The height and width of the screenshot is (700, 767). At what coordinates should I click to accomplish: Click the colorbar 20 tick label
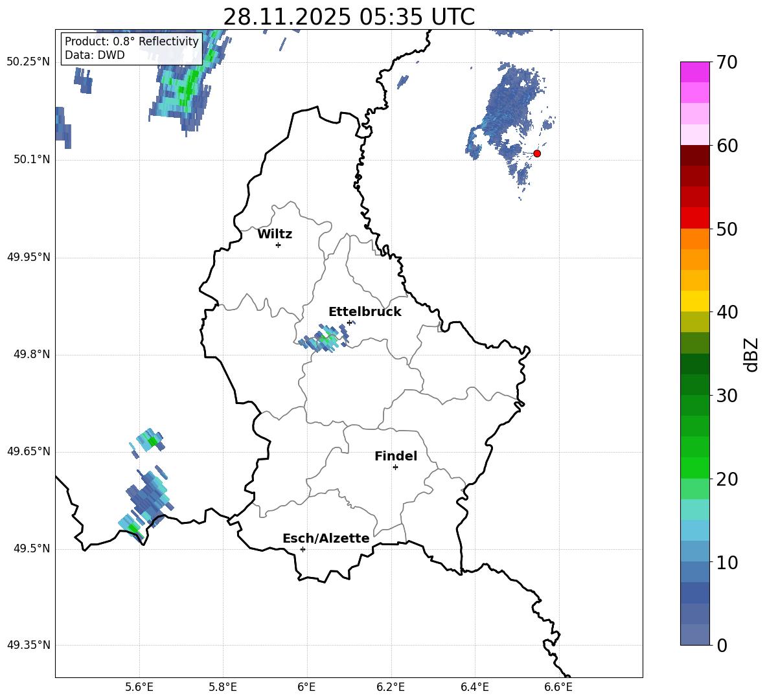[727, 479]
